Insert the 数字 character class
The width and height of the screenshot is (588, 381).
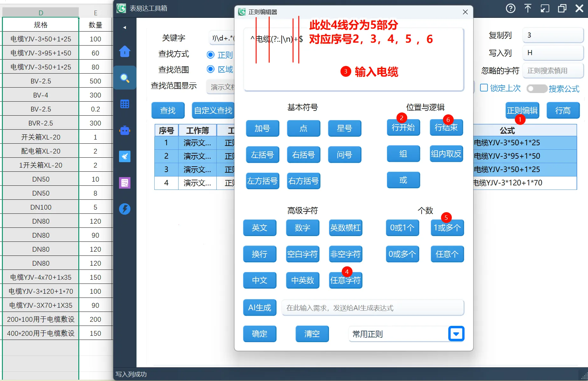(303, 228)
